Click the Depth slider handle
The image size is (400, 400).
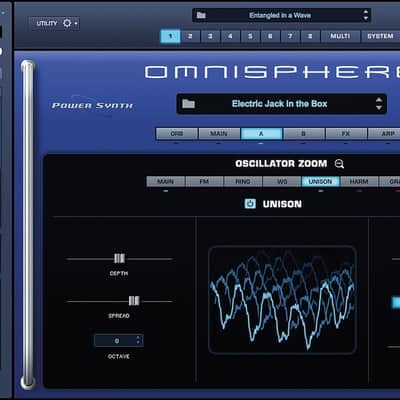point(119,258)
